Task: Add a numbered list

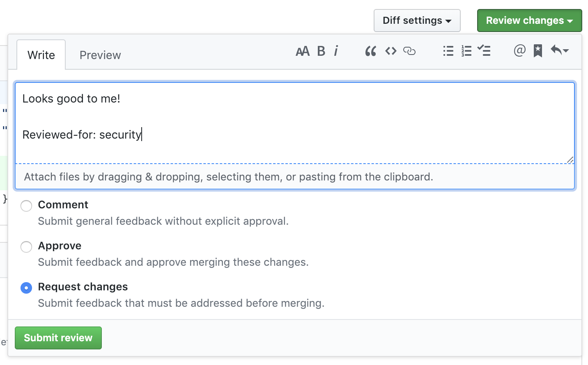Action: 466,51
